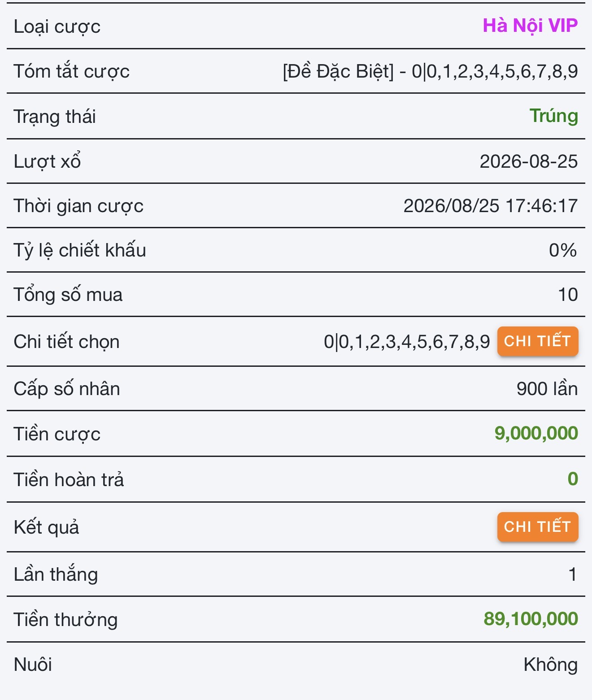Viewport: 592px width, 700px height.
Task: Click the Trúng status text
Action: pos(553,116)
